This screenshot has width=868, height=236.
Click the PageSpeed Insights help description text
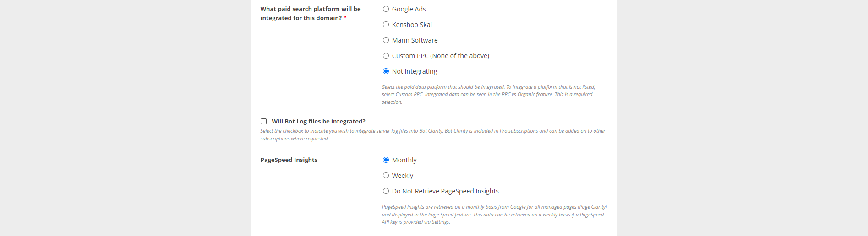point(494,214)
